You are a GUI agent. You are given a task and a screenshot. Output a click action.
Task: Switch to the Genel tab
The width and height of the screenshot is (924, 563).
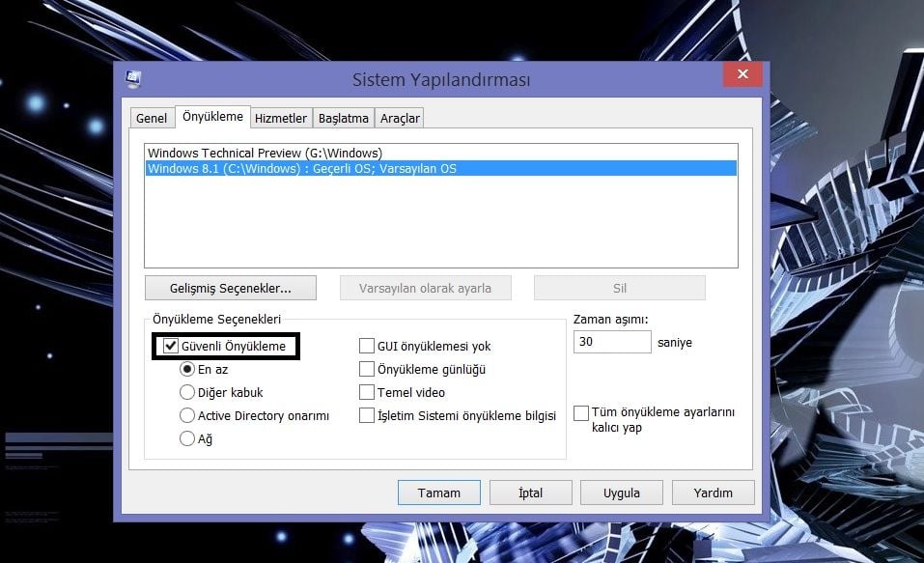[152, 118]
